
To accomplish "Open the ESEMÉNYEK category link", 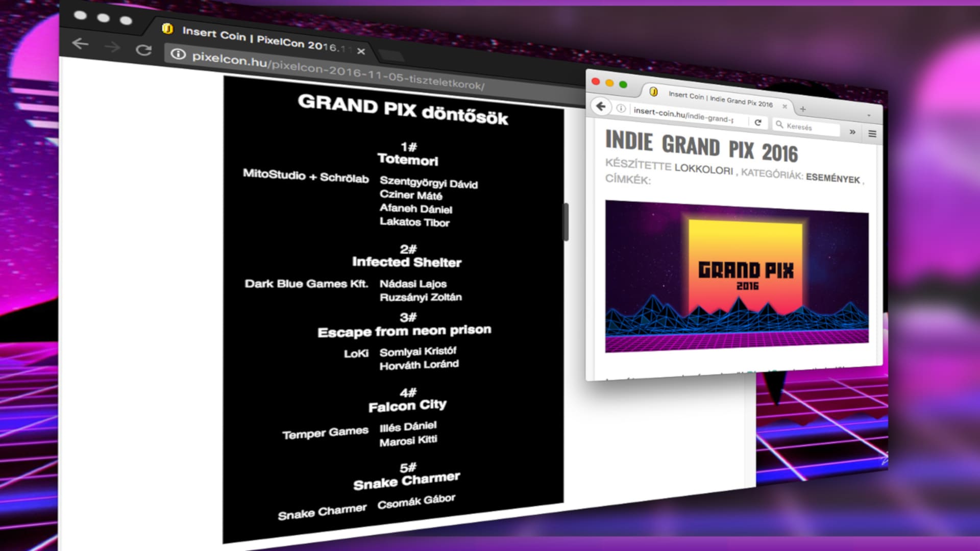I will pyautogui.click(x=832, y=178).
